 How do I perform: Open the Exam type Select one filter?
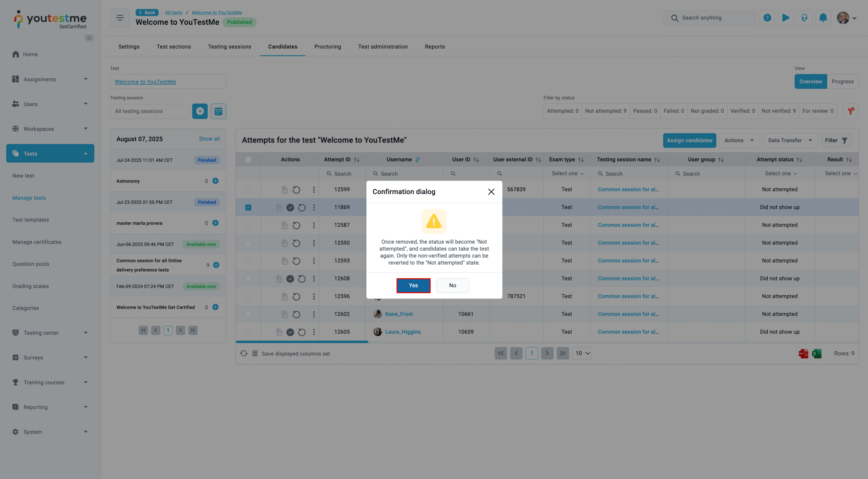tap(568, 173)
